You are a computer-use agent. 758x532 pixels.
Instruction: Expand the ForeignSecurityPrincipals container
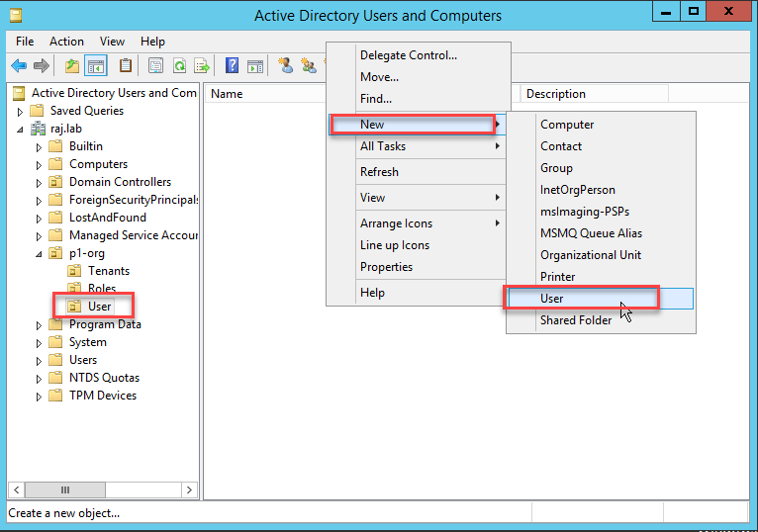tap(39, 201)
